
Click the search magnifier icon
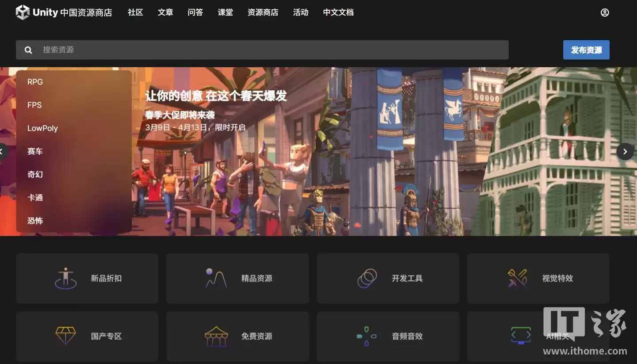[x=28, y=50]
